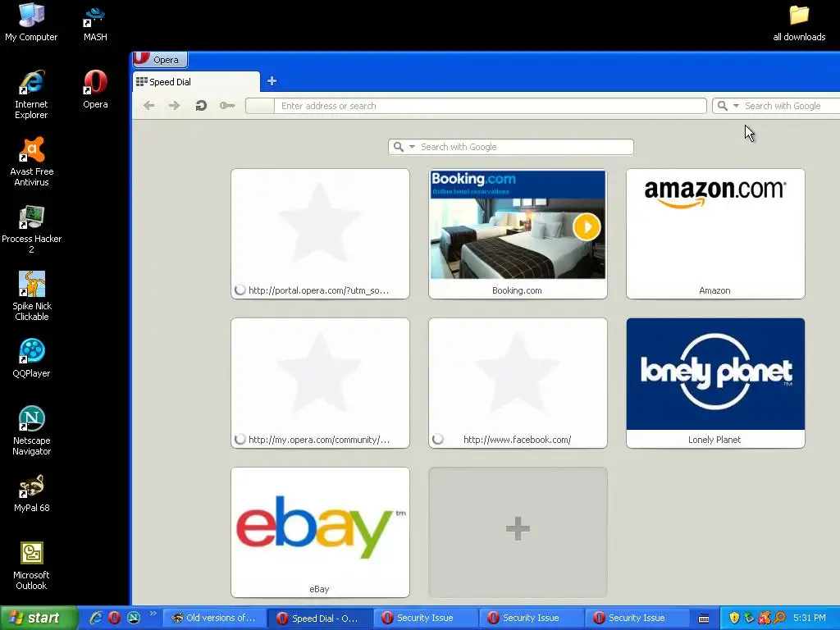Launch Opera from quick launch bar
Screen dimensions: 840x630
[x=114, y=618]
